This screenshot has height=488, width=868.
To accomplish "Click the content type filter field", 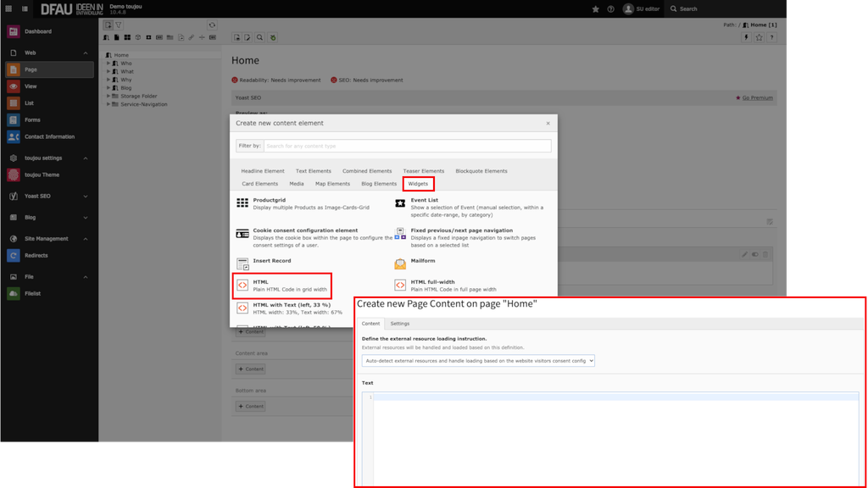I will coord(407,146).
